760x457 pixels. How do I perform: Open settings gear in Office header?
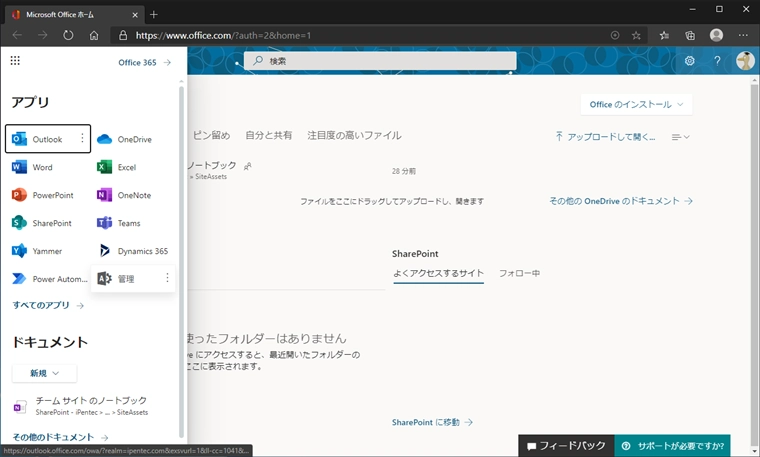pos(689,61)
